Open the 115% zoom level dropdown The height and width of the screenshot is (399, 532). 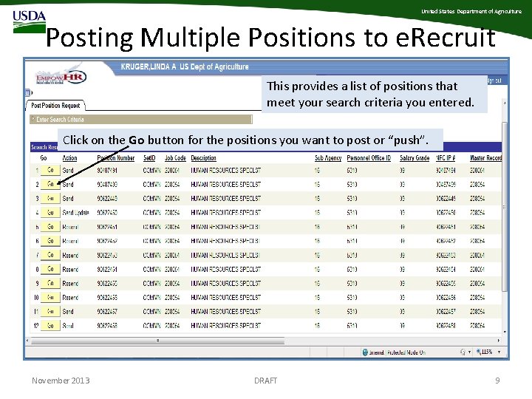(x=499, y=352)
